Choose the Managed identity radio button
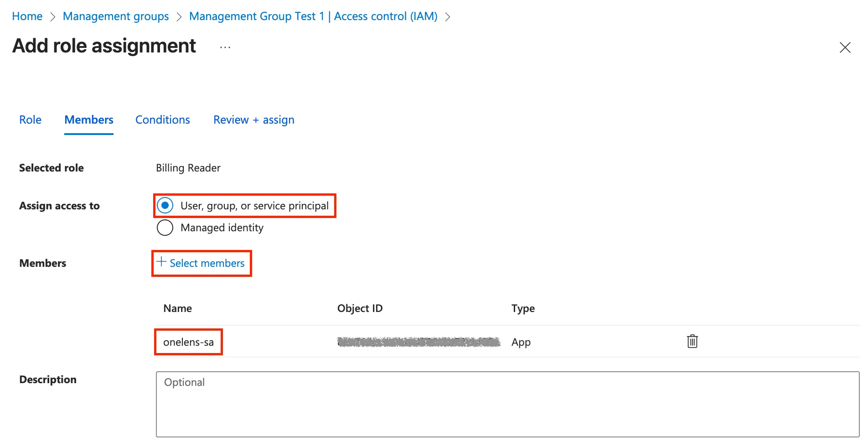This screenshot has height=447, width=868. 165,228
